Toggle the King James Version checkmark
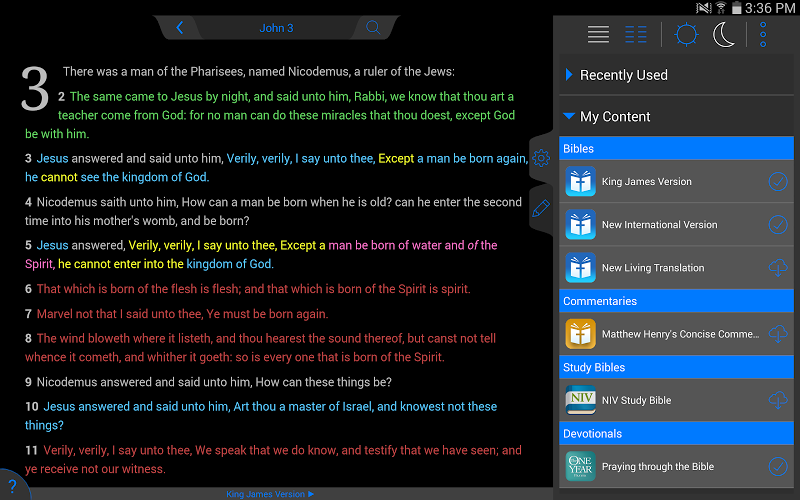The width and height of the screenshot is (800, 500). click(778, 181)
